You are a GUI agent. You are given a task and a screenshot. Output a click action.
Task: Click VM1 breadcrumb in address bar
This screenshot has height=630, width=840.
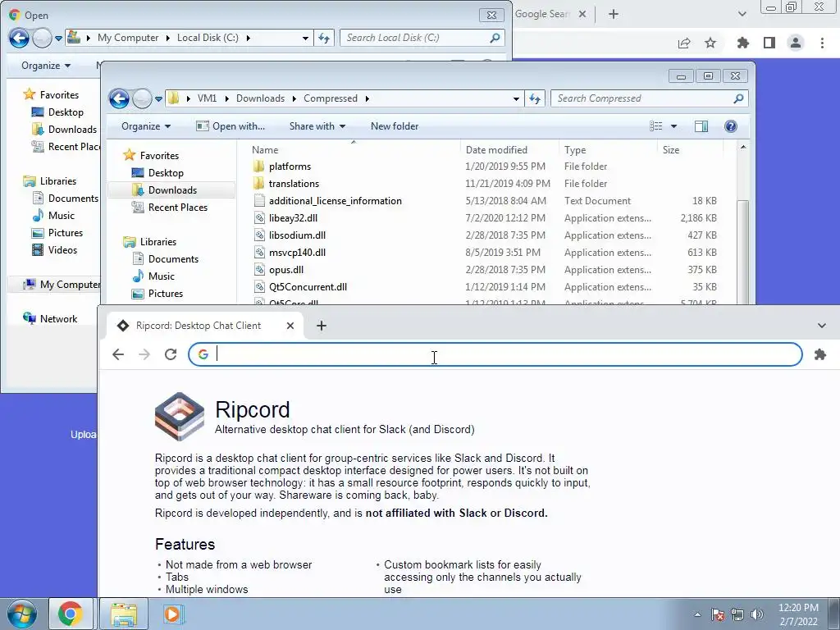(x=207, y=98)
